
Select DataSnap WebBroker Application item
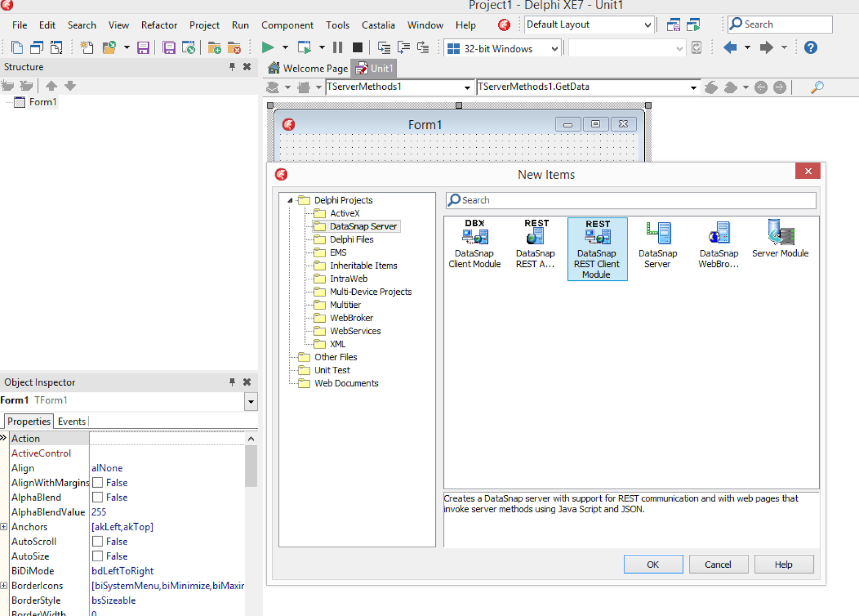(719, 244)
